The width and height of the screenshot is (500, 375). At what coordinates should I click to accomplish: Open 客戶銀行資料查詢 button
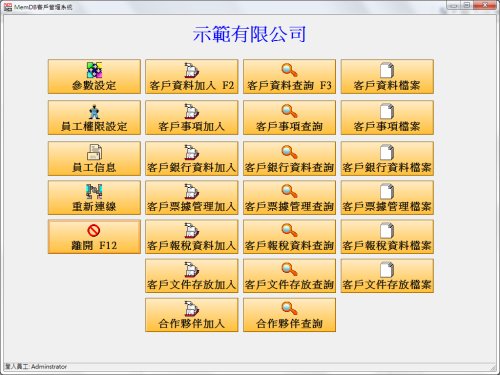[x=289, y=158]
